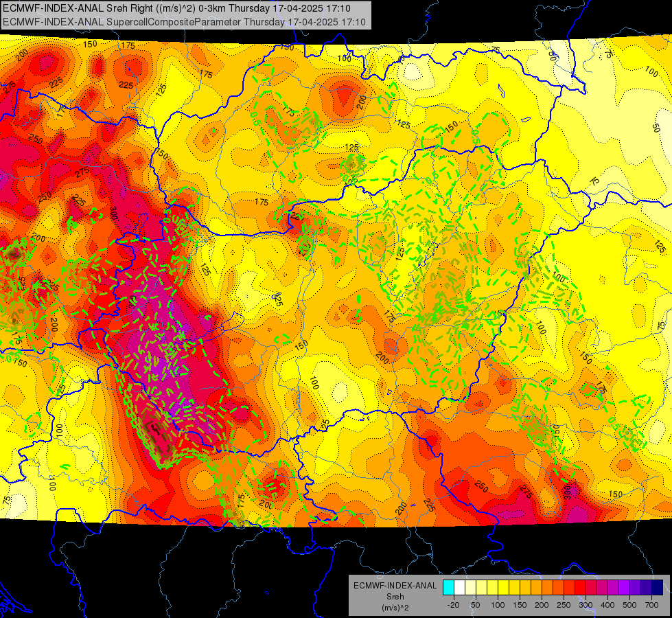Click the '400' legend scale value
This screenshot has height=618, width=672.
tap(607, 605)
